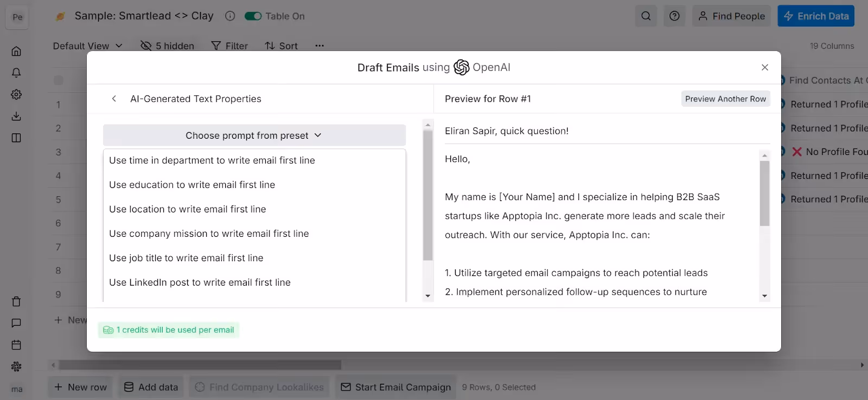Click the ma user avatar
The width and height of the screenshot is (868, 400).
point(17,389)
